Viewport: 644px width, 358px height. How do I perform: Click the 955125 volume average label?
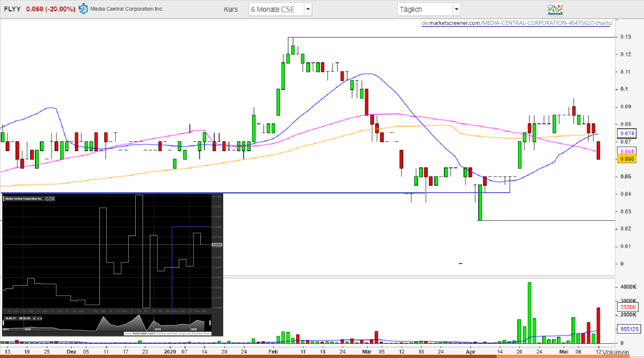(x=629, y=329)
